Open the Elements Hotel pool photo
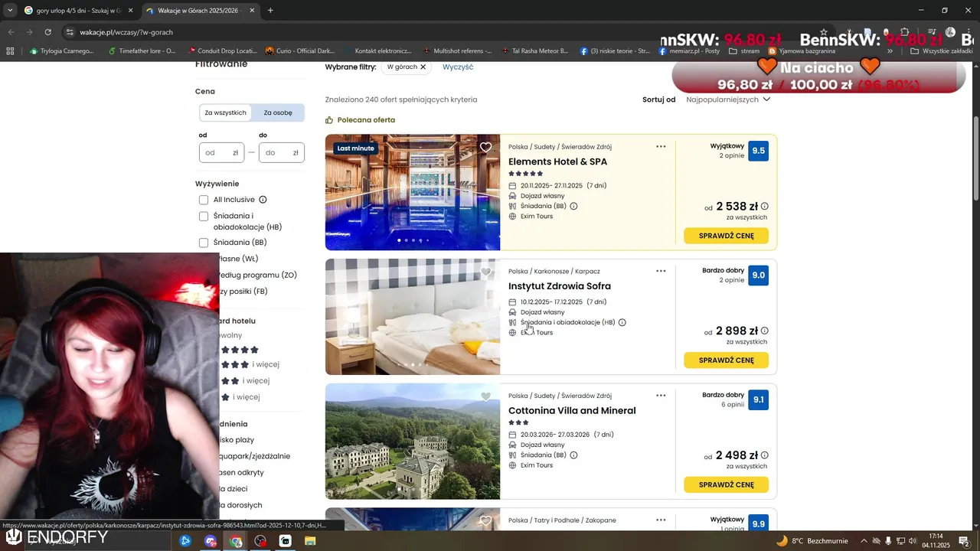 point(413,192)
